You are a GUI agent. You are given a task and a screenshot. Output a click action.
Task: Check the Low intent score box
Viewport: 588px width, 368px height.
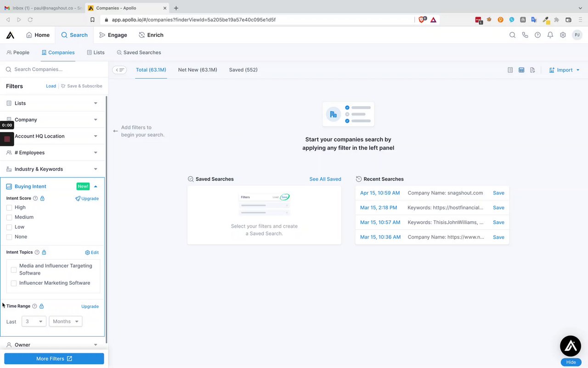9,227
